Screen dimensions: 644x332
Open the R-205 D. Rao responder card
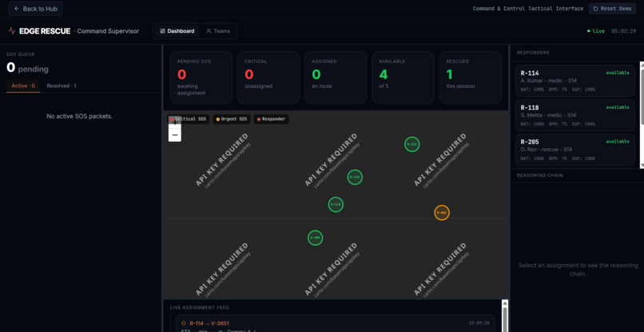pos(575,150)
